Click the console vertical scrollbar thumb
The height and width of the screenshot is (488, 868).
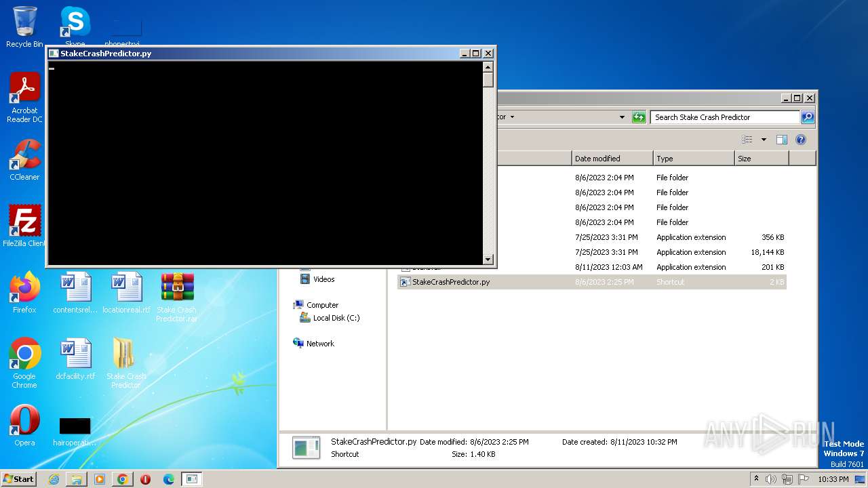pyautogui.click(x=488, y=80)
